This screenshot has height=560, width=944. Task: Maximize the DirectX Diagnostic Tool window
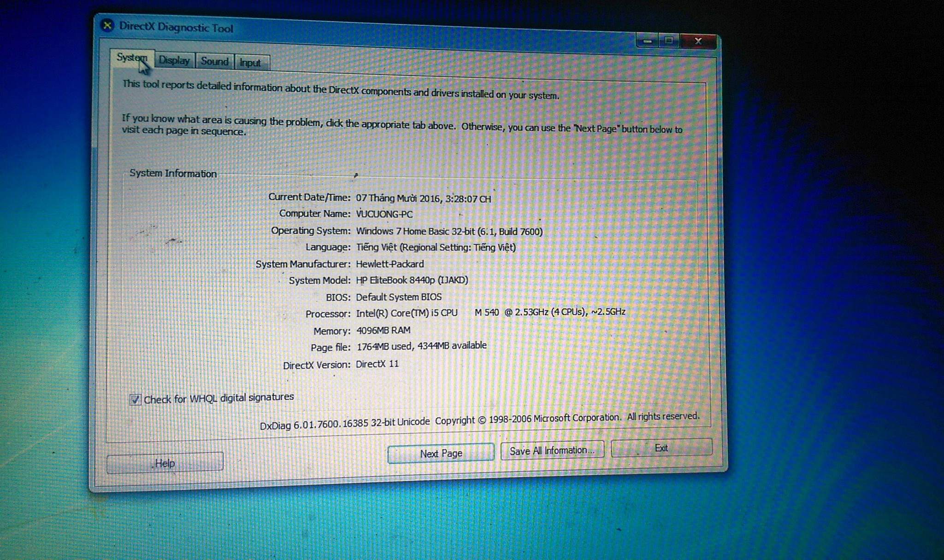(669, 41)
